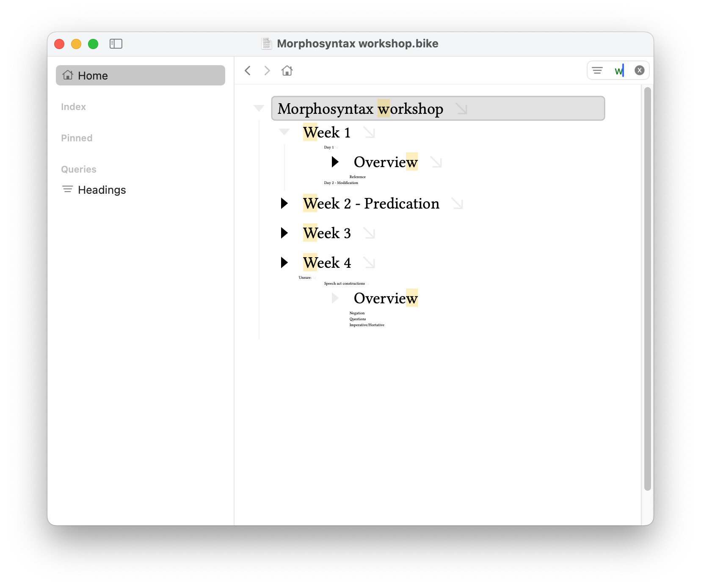Collapse the Week 1 outline item

click(x=284, y=132)
